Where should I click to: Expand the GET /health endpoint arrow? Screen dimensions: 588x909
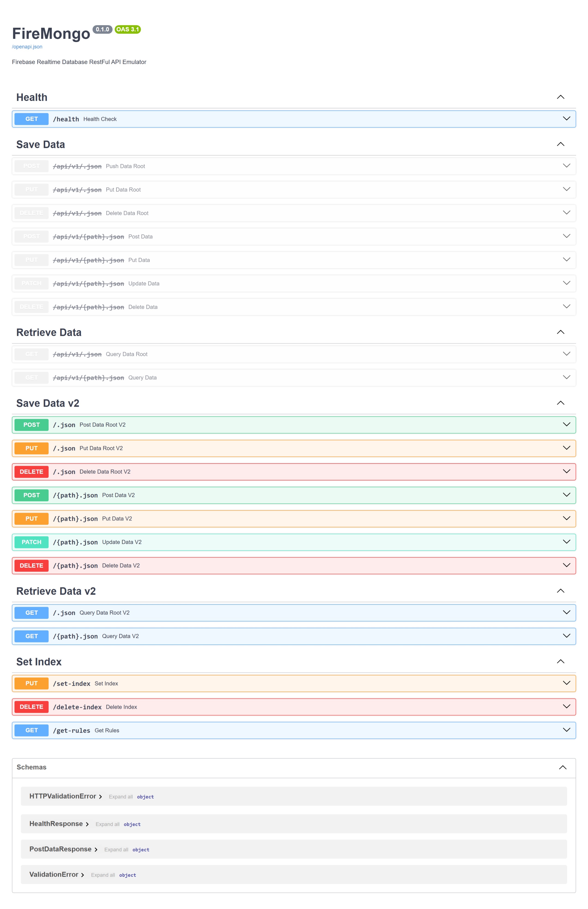coord(567,118)
